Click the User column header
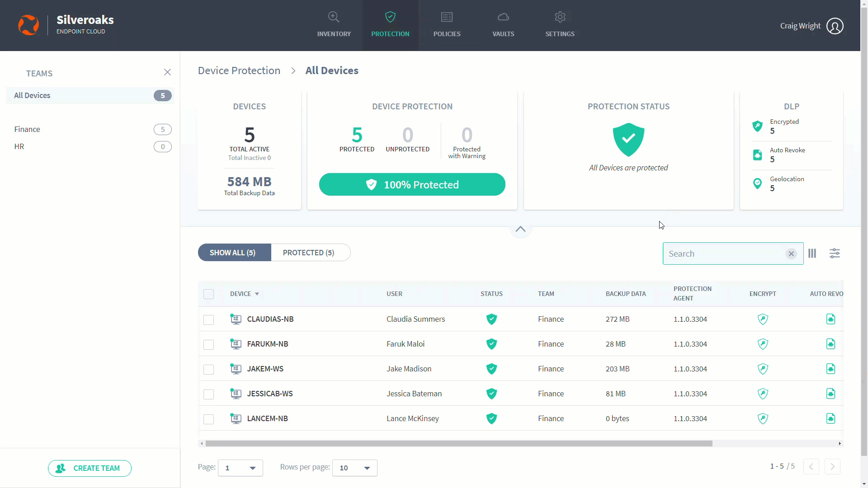This screenshot has height=488, width=868. coord(394,294)
